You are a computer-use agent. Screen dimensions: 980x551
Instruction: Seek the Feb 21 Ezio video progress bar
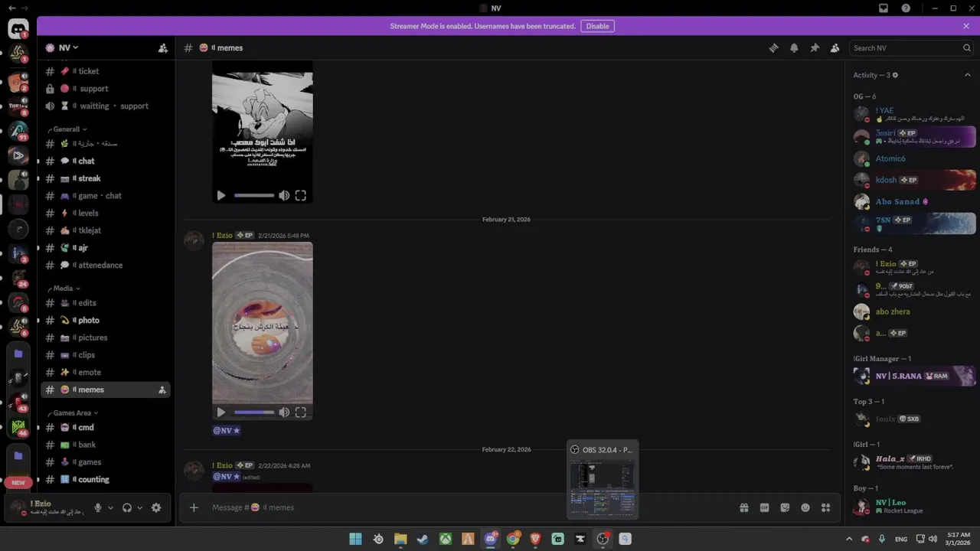254,412
